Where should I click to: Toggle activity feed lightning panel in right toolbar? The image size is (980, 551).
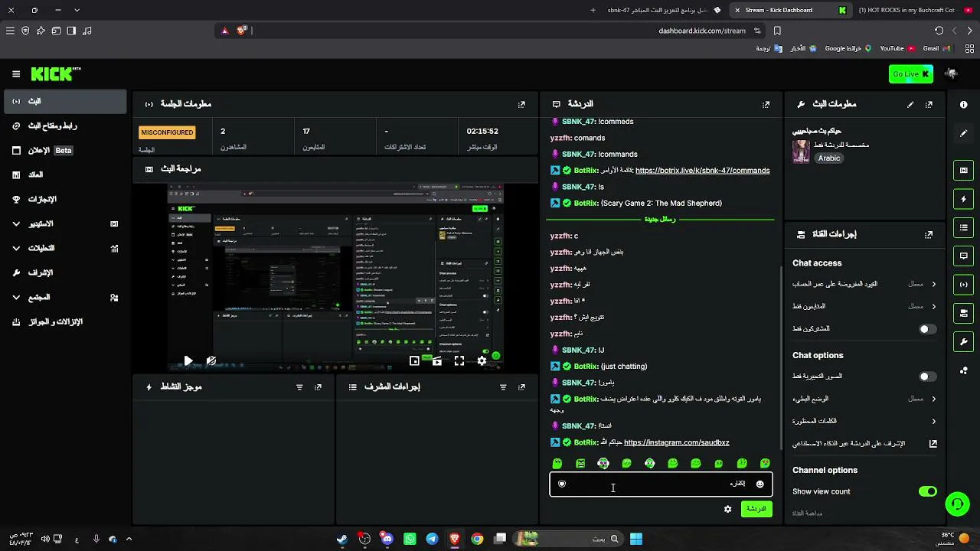(x=963, y=199)
